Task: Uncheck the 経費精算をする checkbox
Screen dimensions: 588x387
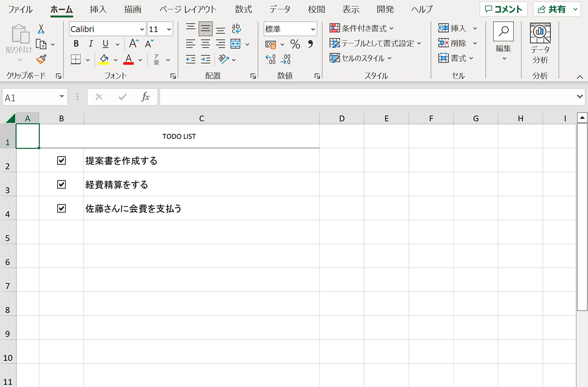Action: [62, 184]
